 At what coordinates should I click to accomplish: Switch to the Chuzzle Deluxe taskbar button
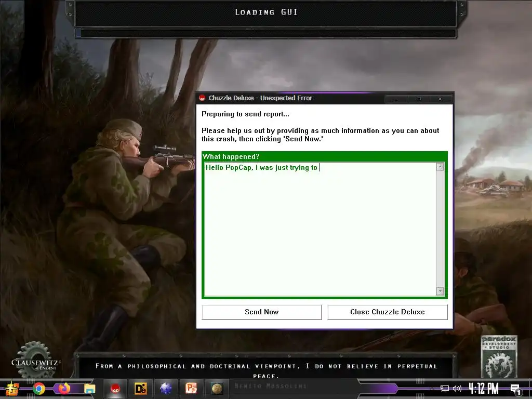point(115,389)
